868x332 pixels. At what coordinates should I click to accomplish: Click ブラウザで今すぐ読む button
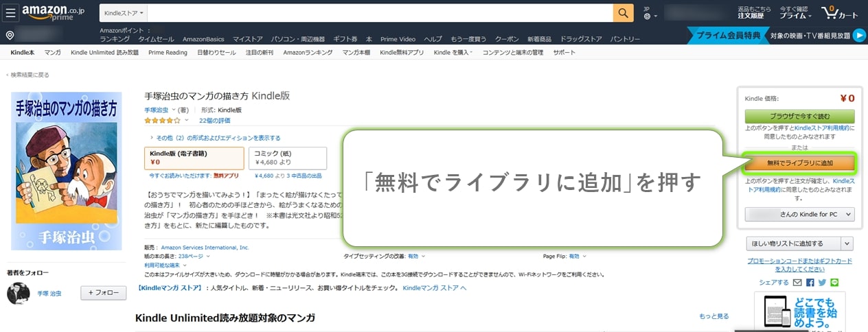(x=799, y=116)
